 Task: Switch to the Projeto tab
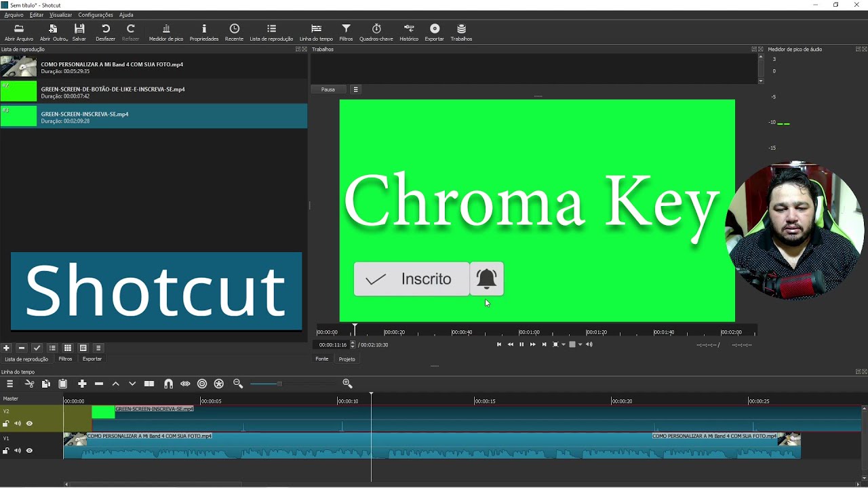pyautogui.click(x=347, y=359)
